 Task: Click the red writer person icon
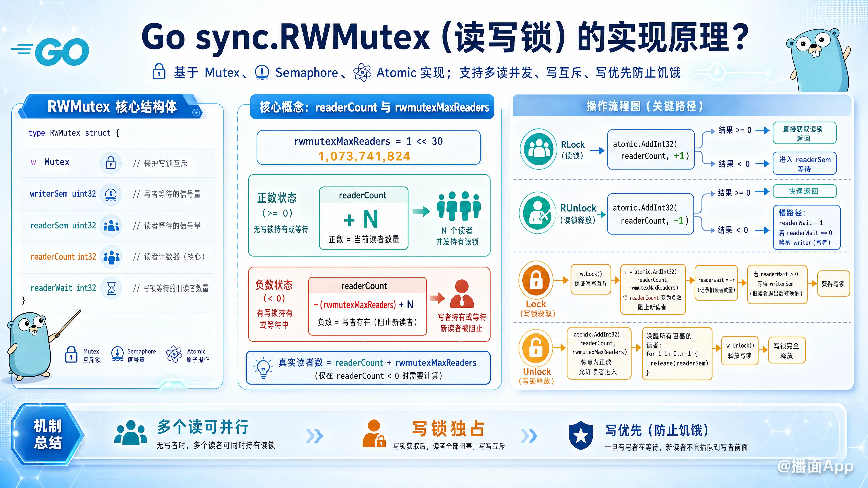point(462,294)
